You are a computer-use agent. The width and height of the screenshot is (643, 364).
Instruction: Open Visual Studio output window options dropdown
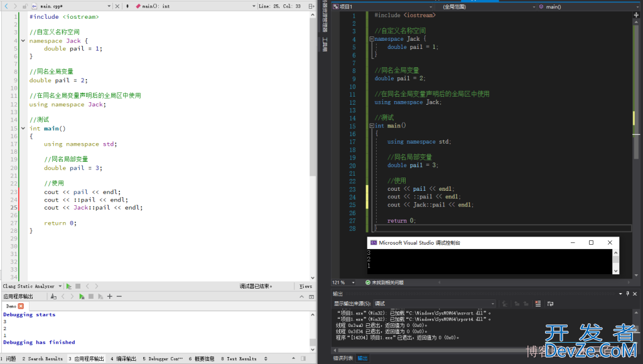pyautogui.click(x=620, y=294)
